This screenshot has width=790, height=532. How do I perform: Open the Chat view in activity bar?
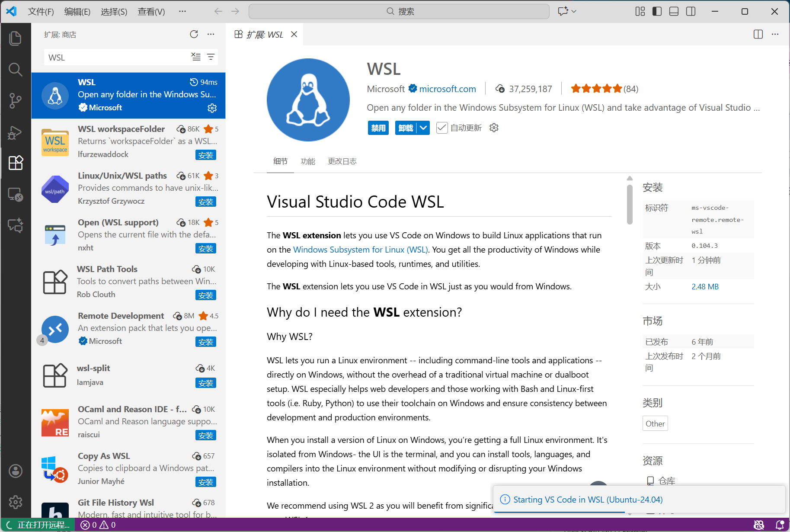(16, 225)
